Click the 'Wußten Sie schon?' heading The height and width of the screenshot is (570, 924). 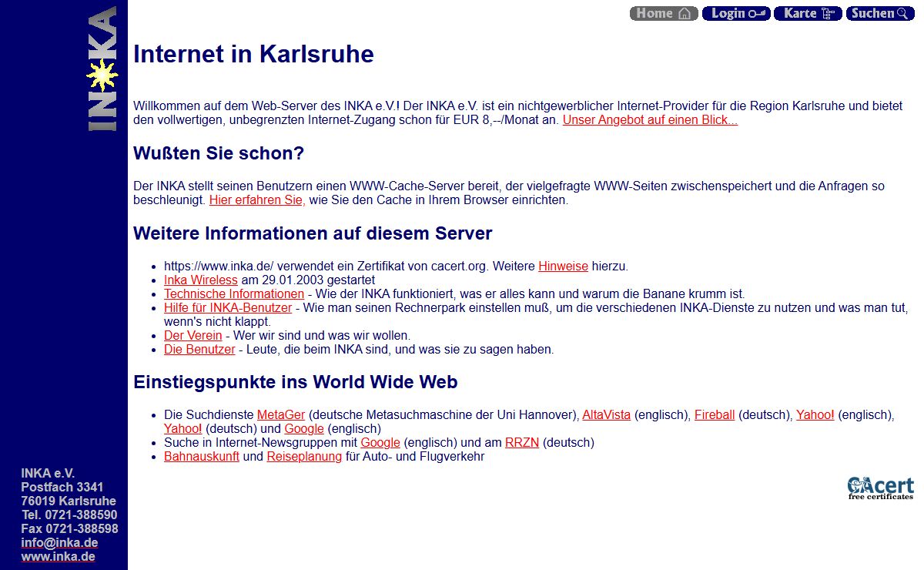tap(219, 153)
